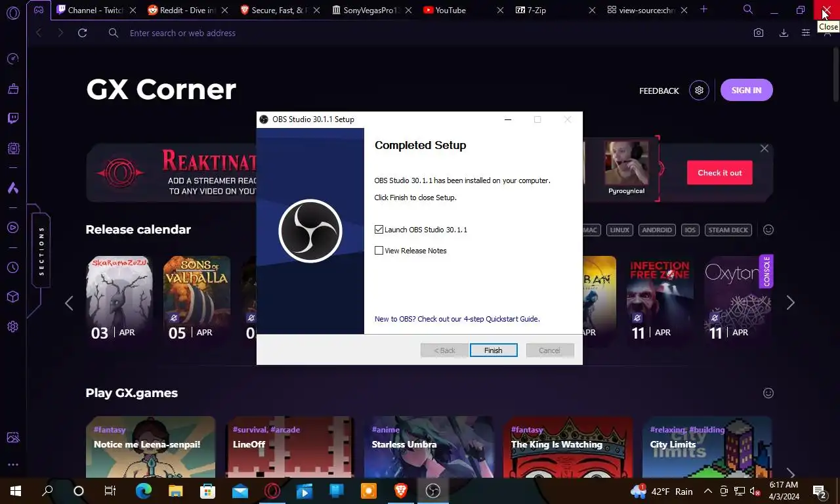Open GX Corner settings gear

[699, 91]
